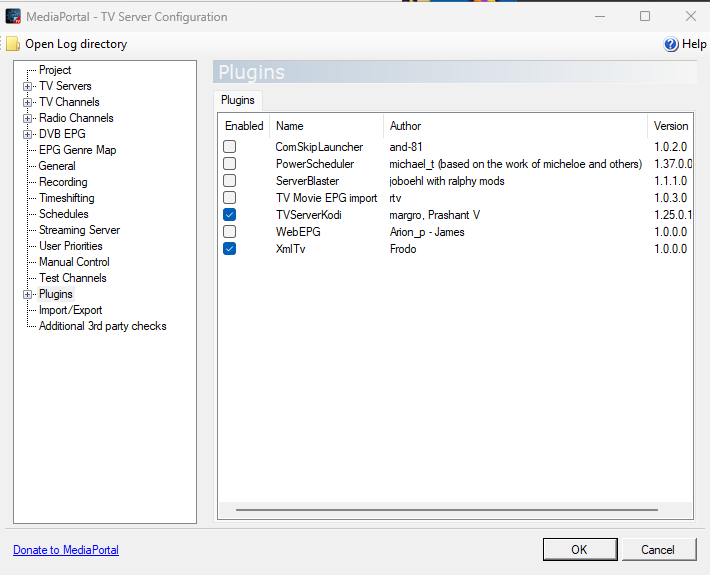Image resolution: width=710 pixels, height=575 pixels.
Task: Open the Donate to MediaPortal link
Action: (66, 550)
